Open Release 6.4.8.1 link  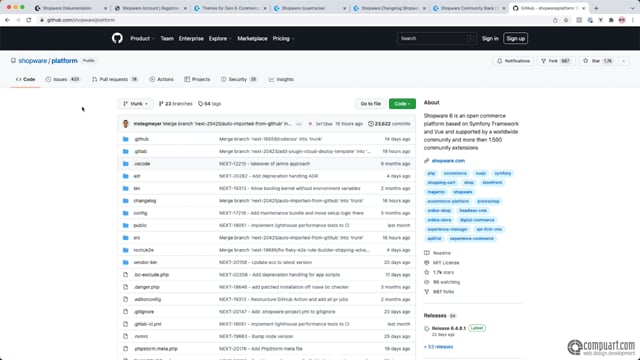[x=449, y=328]
